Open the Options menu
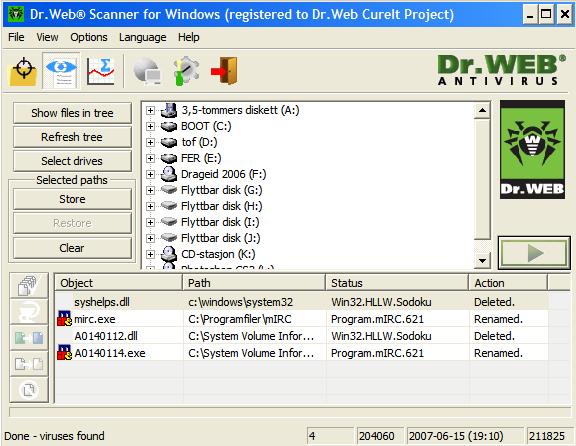The image size is (576, 446). pos(89,37)
